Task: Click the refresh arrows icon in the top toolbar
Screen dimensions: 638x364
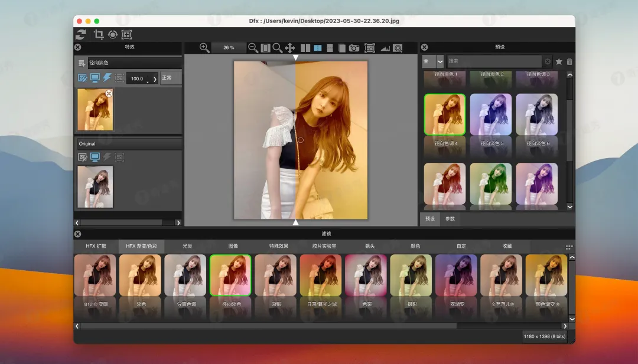Action: point(80,35)
